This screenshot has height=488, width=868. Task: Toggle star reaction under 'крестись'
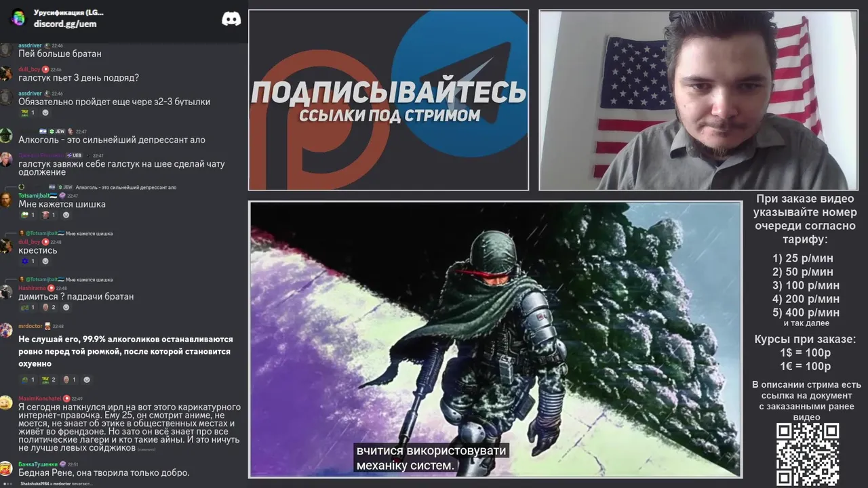[28, 261]
